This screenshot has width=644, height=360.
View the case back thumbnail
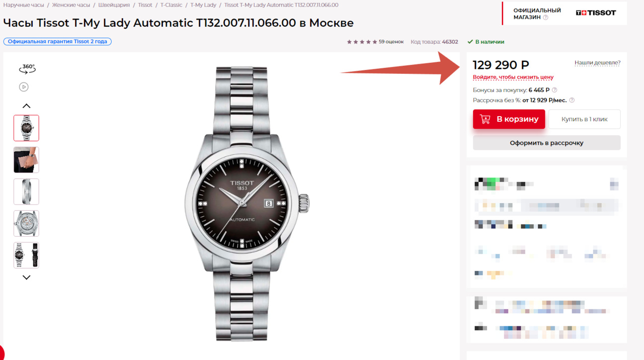[26, 223]
